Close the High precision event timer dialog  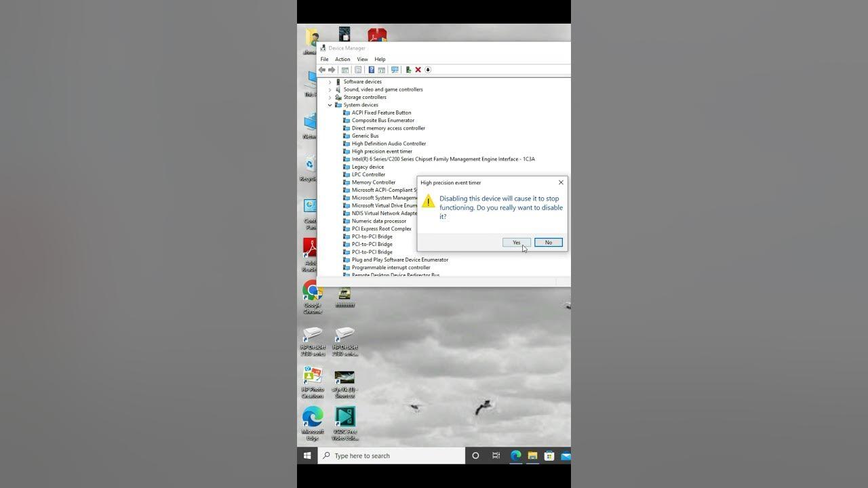[x=561, y=182]
